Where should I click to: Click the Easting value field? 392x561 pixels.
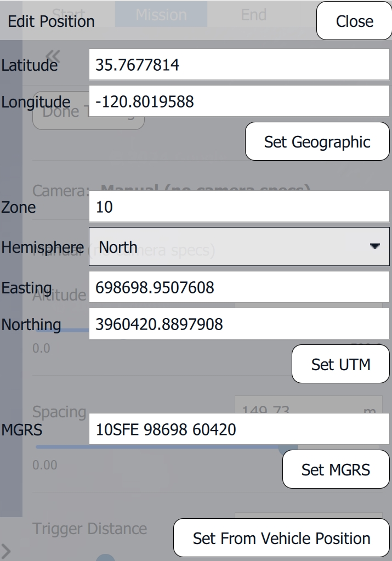pos(239,287)
